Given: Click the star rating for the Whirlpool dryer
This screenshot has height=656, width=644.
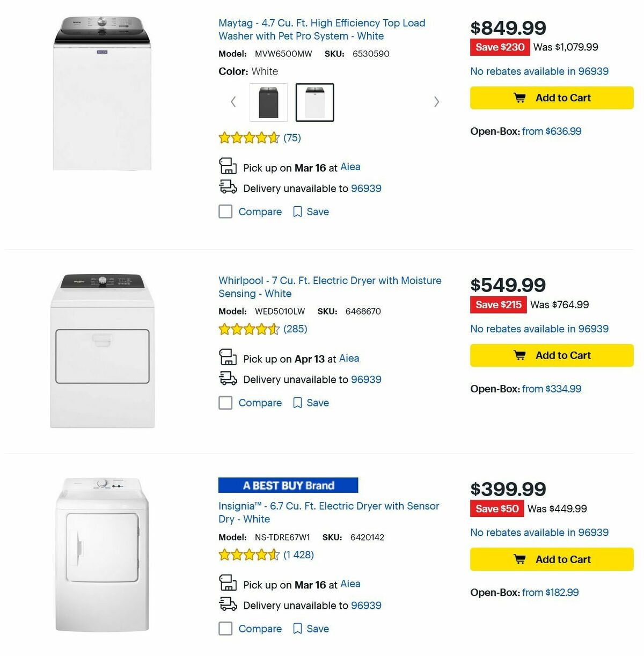Looking at the screenshot, I should (249, 329).
